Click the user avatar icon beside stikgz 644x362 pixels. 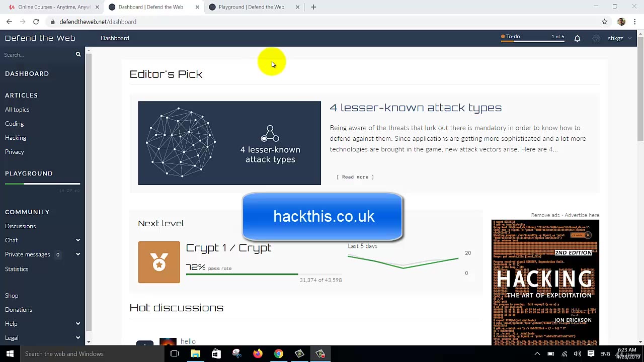click(x=596, y=38)
